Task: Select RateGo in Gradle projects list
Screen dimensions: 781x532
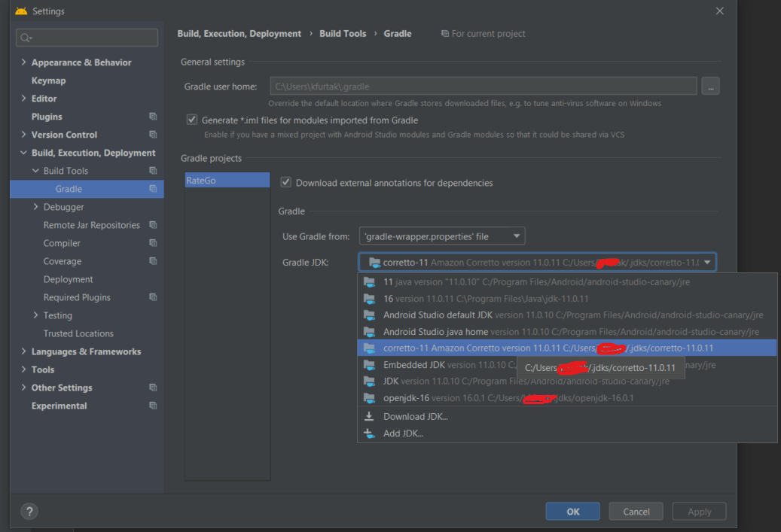Action: [227, 180]
